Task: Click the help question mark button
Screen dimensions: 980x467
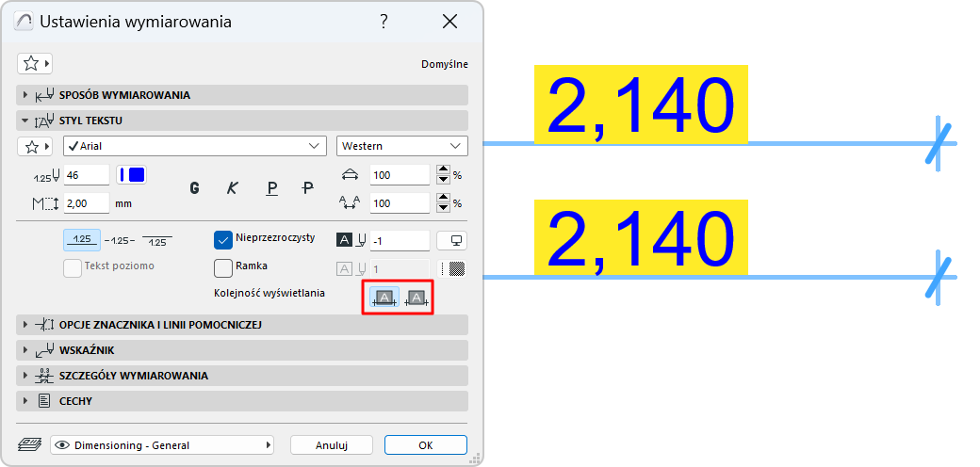Action: 384,22
